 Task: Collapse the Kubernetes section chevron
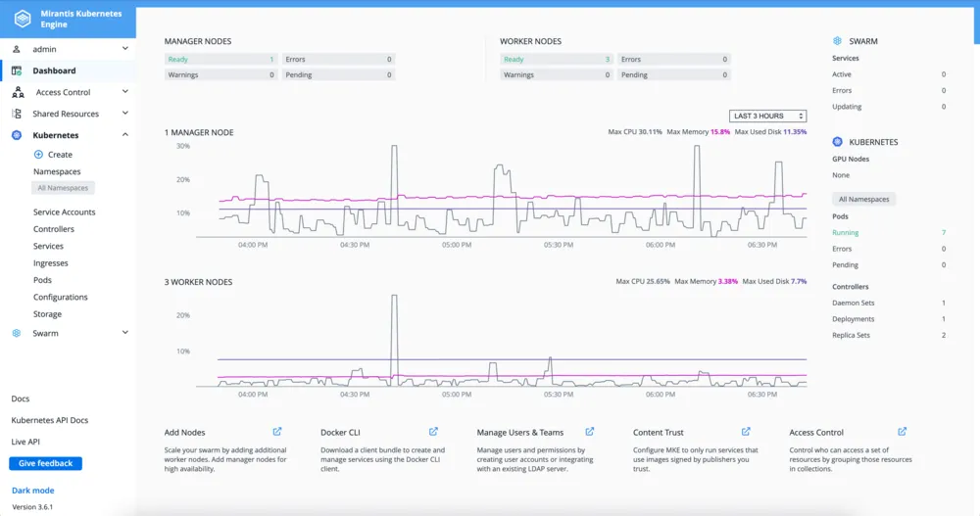125,135
